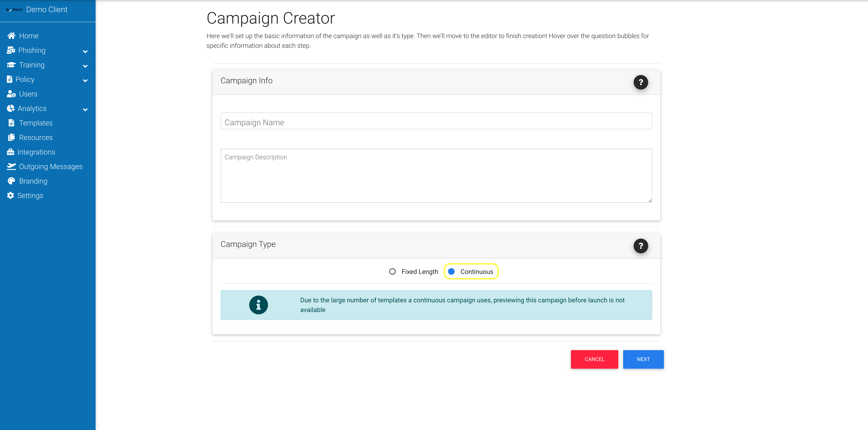Click the Analytics pie chart icon
Image resolution: width=868 pixels, height=430 pixels.
(10, 108)
